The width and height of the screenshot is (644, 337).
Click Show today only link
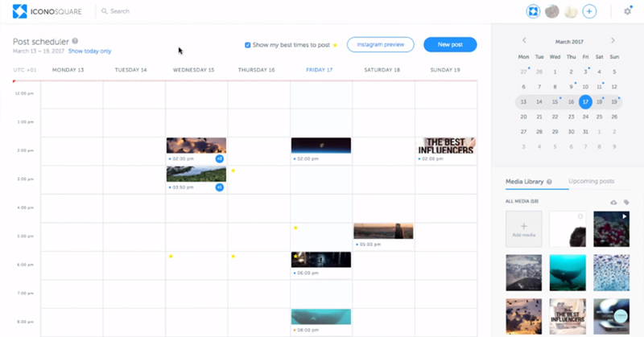[x=89, y=51]
